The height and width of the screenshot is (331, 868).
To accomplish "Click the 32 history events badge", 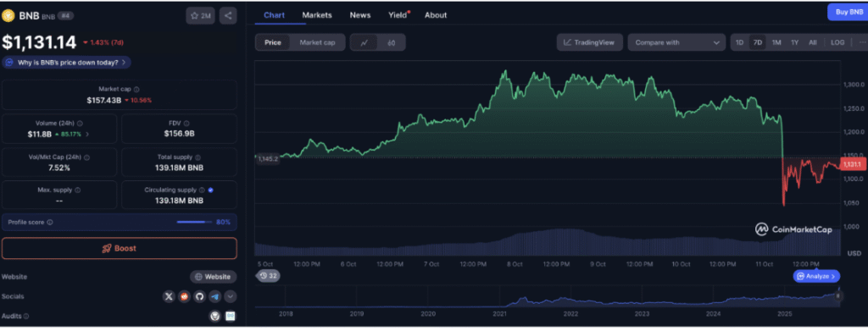I will pyautogui.click(x=268, y=276).
